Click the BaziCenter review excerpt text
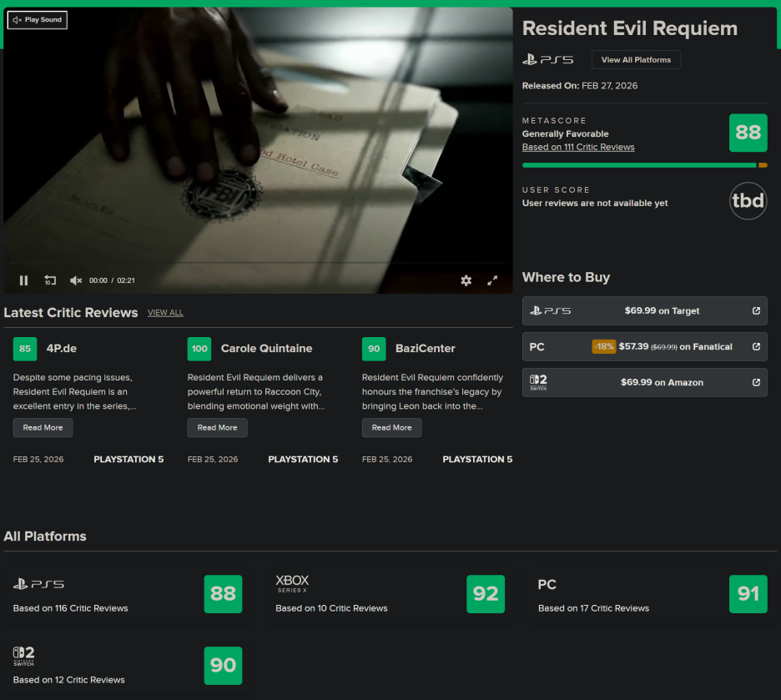Screen dimensions: 781x700 point(432,392)
